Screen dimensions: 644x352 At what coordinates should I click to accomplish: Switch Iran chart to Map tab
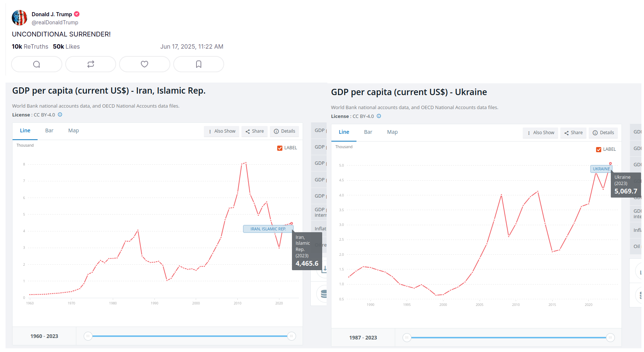[73, 131]
